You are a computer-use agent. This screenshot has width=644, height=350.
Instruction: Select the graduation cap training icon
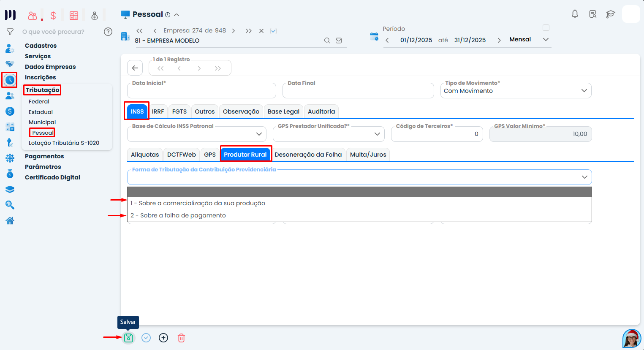pos(610,14)
